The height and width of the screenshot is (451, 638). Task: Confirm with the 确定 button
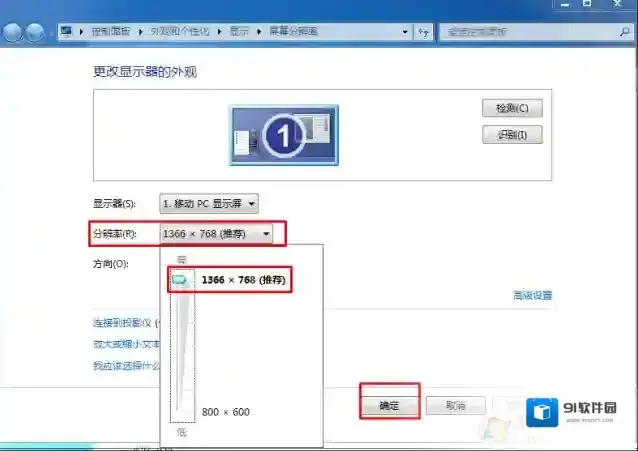pos(389,406)
